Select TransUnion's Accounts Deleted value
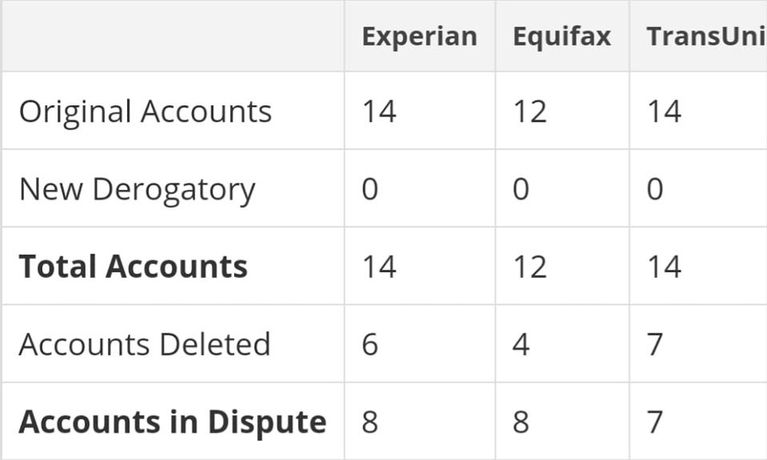767x460 pixels. click(654, 344)
